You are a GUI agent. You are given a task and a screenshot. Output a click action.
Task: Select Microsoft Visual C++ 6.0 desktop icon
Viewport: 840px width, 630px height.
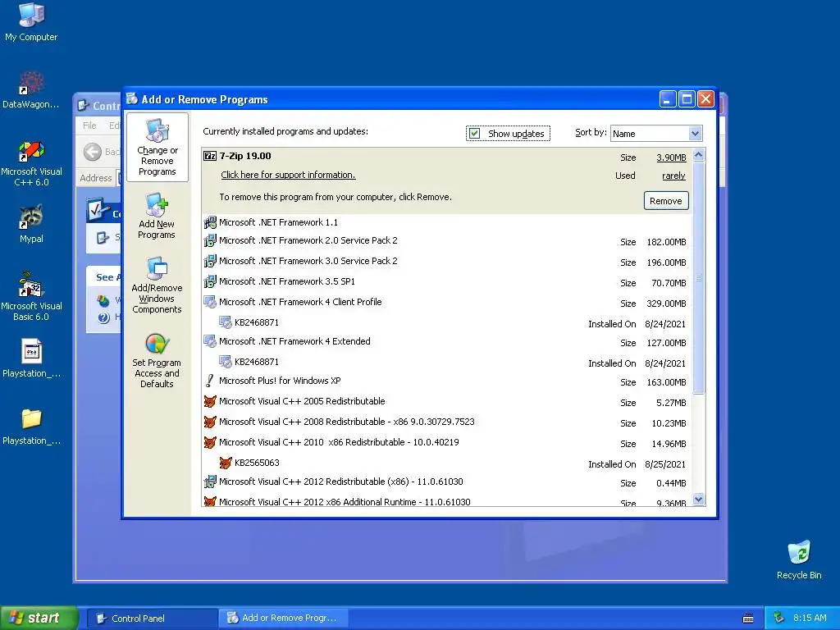point(31,151)
